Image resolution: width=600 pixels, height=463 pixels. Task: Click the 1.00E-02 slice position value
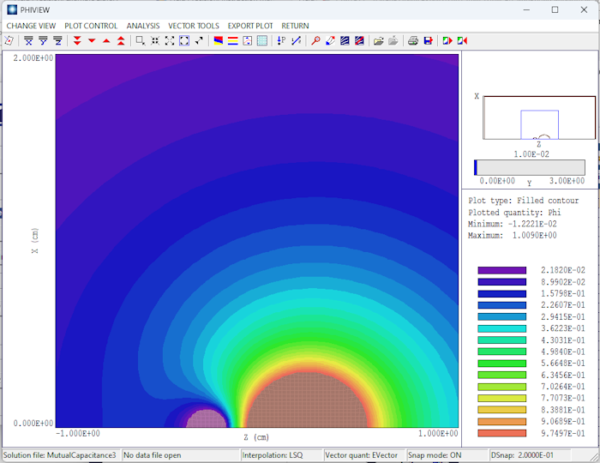(x=532, y=154)
